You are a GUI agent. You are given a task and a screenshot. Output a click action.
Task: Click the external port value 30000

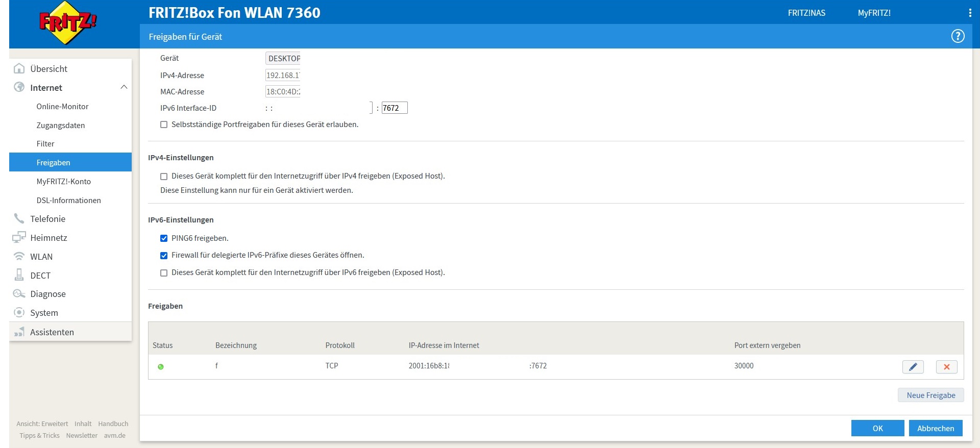point(744,366)
